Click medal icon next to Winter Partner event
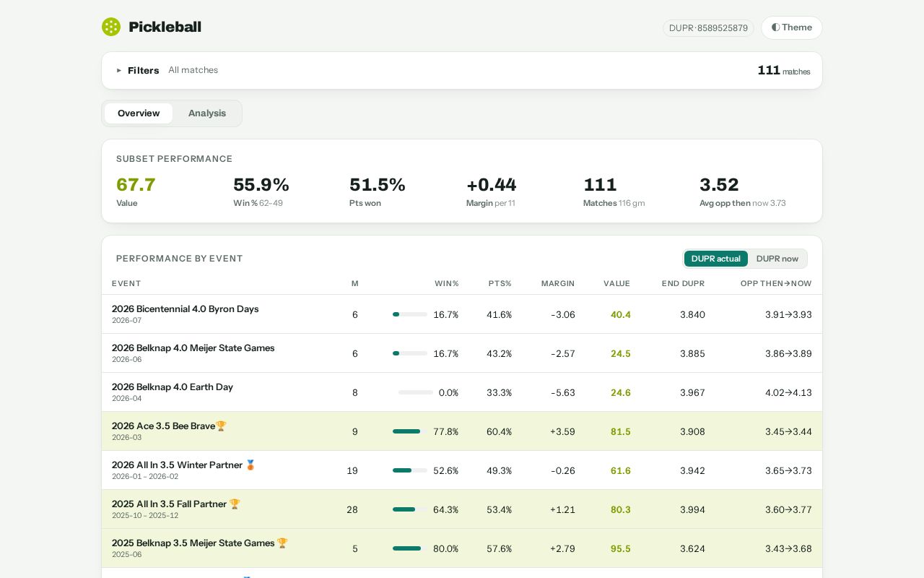 coord(250,465)
